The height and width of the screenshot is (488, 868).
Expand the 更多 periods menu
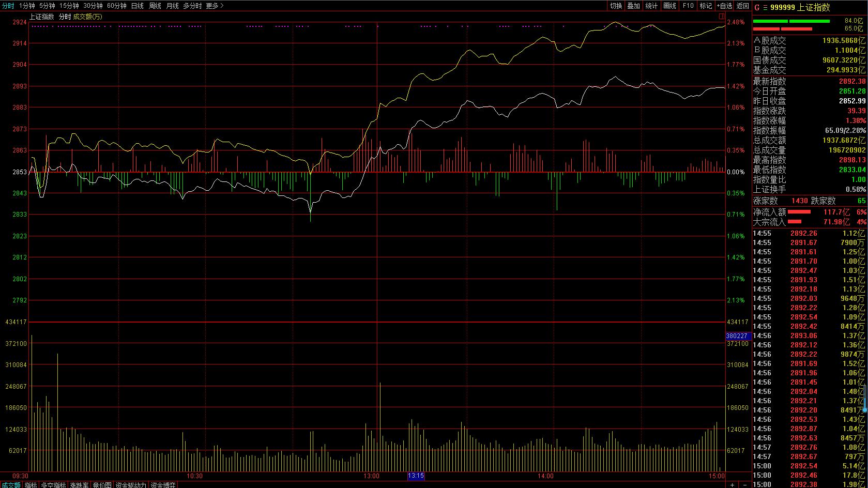215,6
